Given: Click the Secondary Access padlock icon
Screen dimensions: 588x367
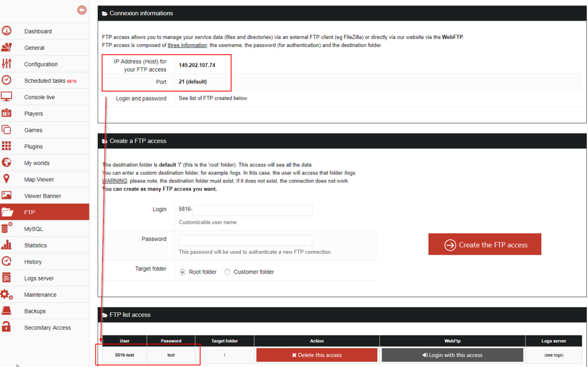Looking at the screenshot, I should point(6,328).
